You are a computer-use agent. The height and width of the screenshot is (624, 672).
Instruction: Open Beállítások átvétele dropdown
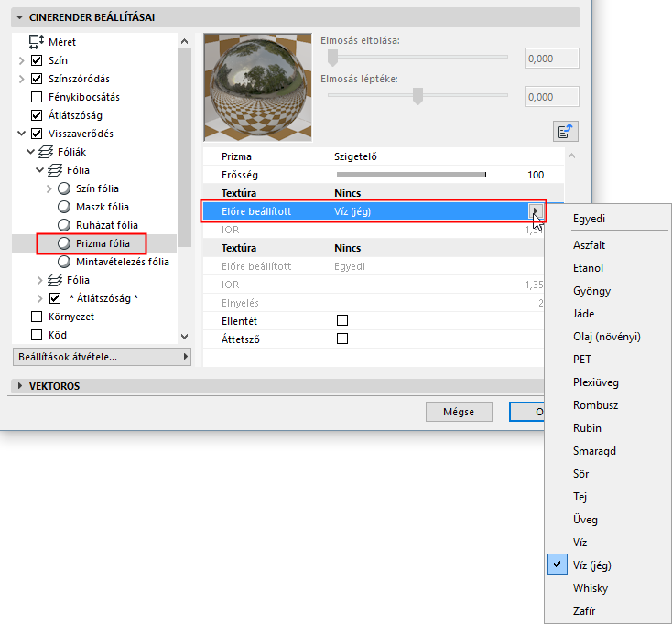[x=102, y=357]
